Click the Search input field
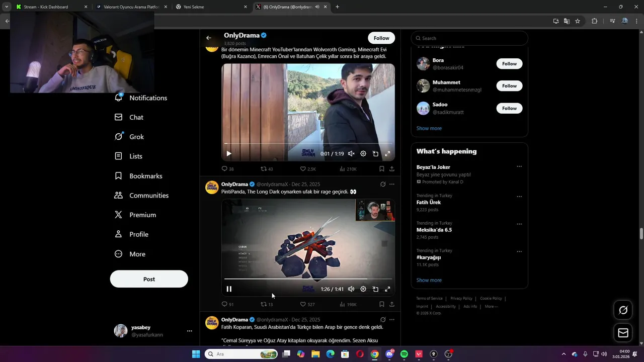The image size is (644, 362). 469,38
